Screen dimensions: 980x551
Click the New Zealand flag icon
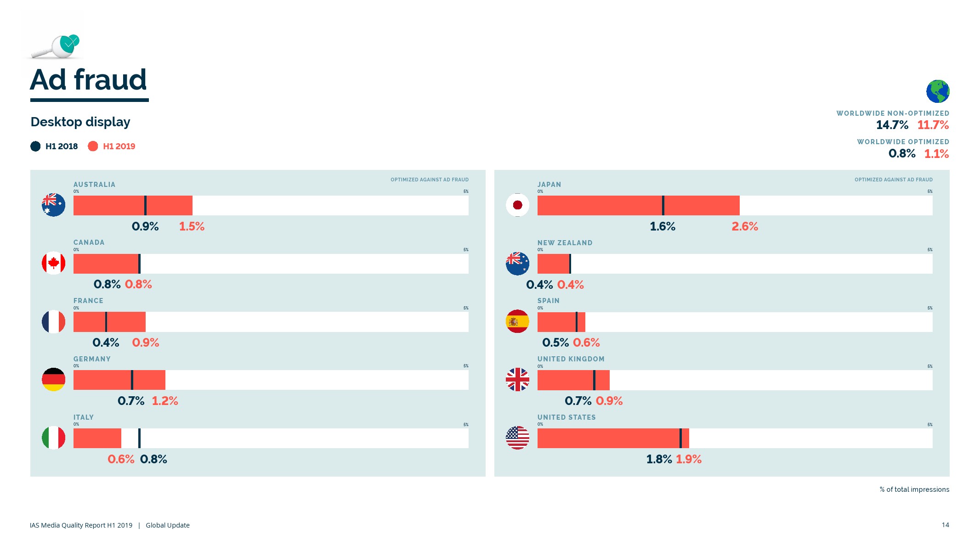pyautogui.click(x=517, y=264)
